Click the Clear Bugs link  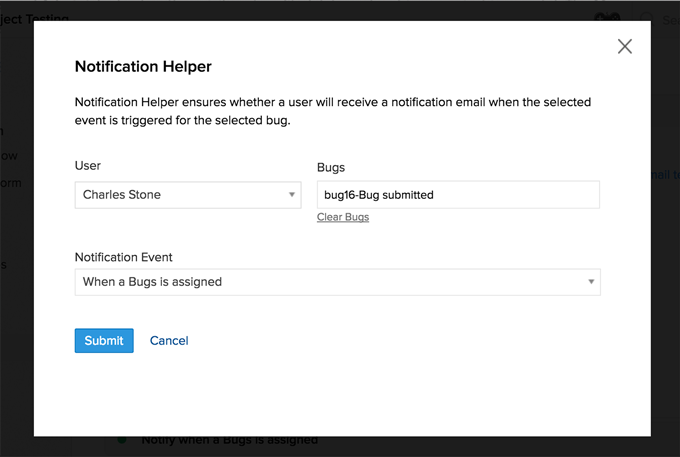[x=343, y=217]
